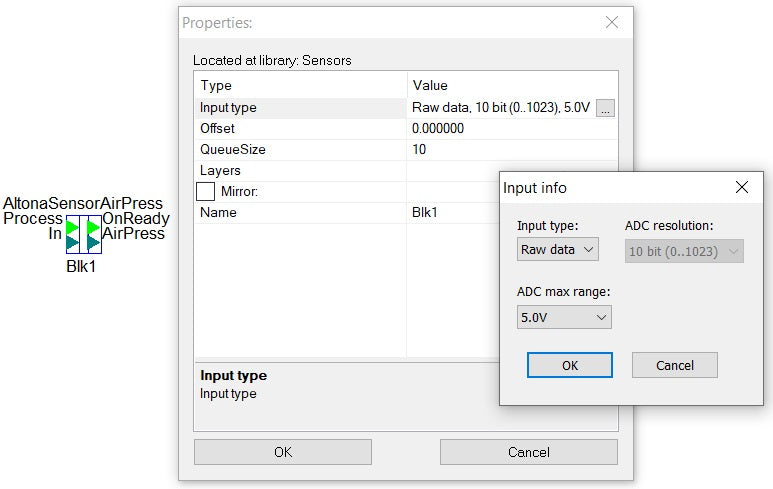Image resolution: width=773 pixels, height=489 pixels.
Task: Toggle the Mirror checkbox
Action: coord(205,191)
